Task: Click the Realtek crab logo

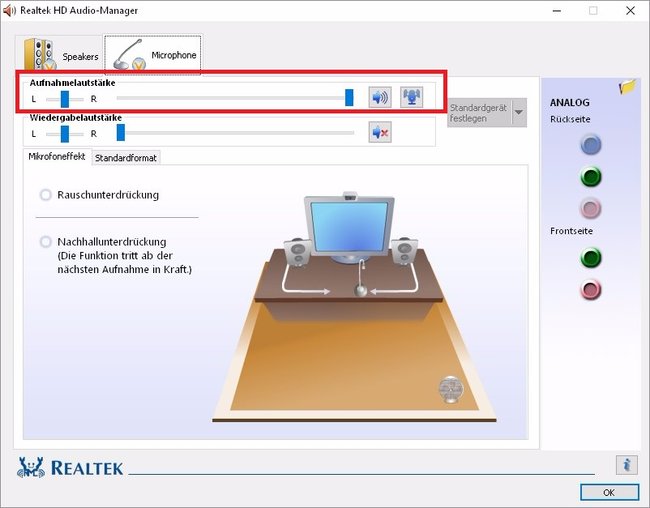Action: (30, 468)
